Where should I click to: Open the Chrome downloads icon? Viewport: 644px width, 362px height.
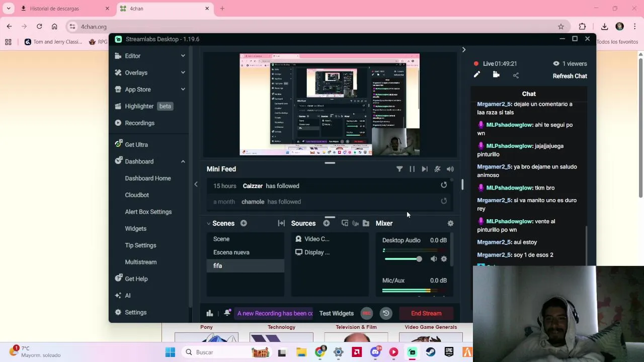point(604,27)
